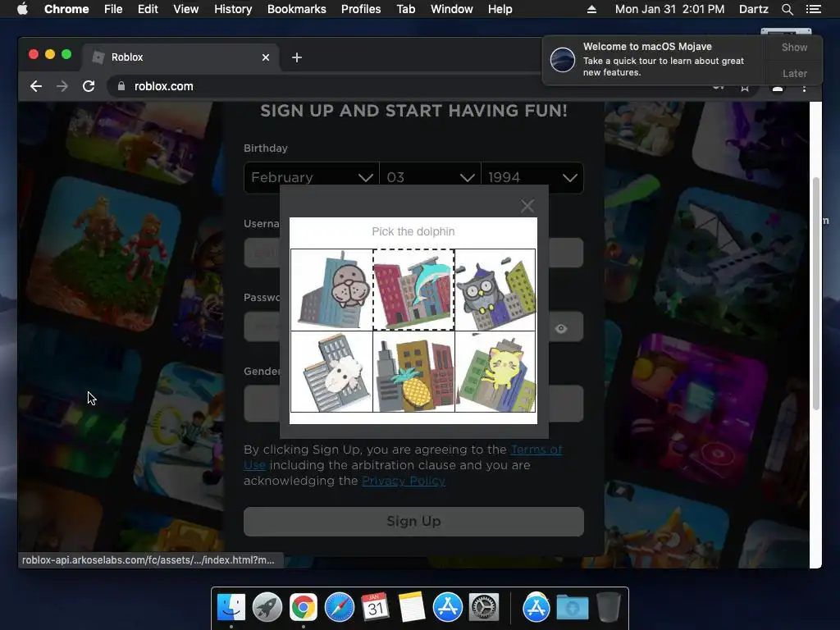Click the roblox.com address bar
Viewport: 840px width, 630px height.
(x=164, y=86)
